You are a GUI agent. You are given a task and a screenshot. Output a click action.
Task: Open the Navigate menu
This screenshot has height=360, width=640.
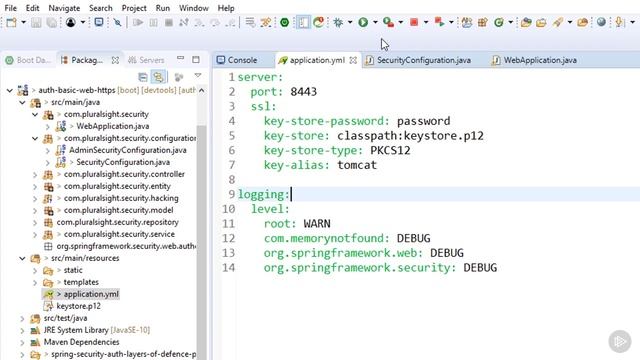click(x=64, y=8)
